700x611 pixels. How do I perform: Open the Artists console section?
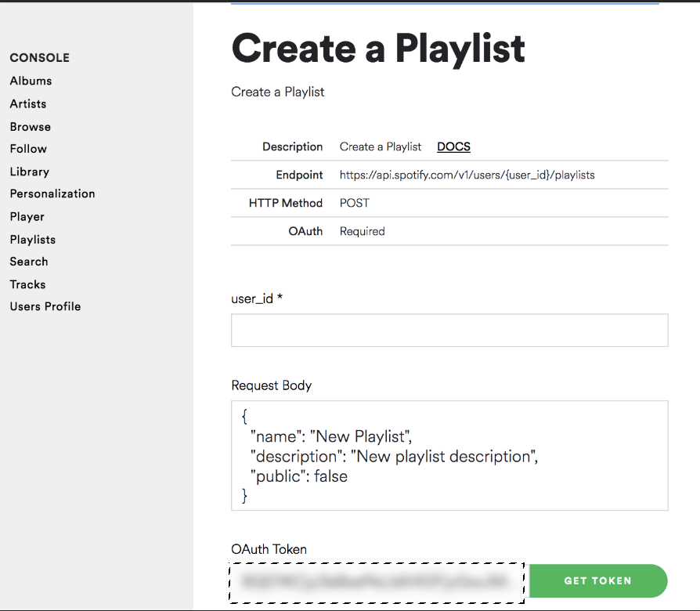(x=28, y=103)
